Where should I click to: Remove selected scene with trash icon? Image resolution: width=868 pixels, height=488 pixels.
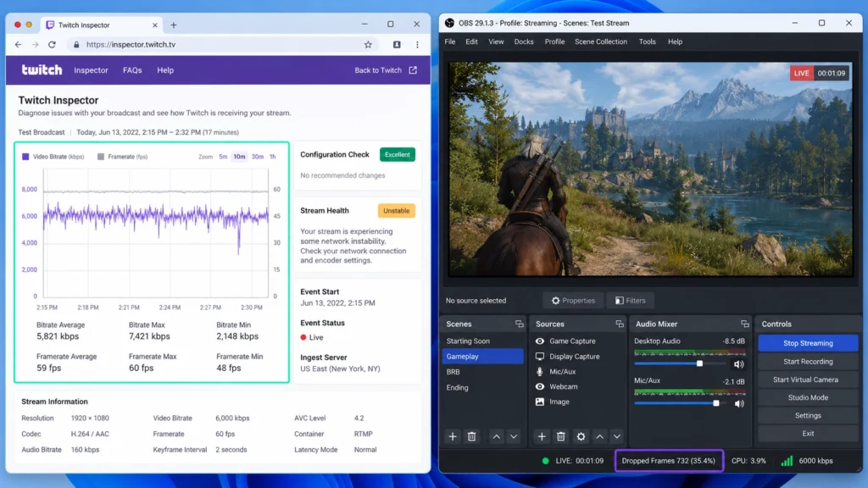[x=471, y=436]
